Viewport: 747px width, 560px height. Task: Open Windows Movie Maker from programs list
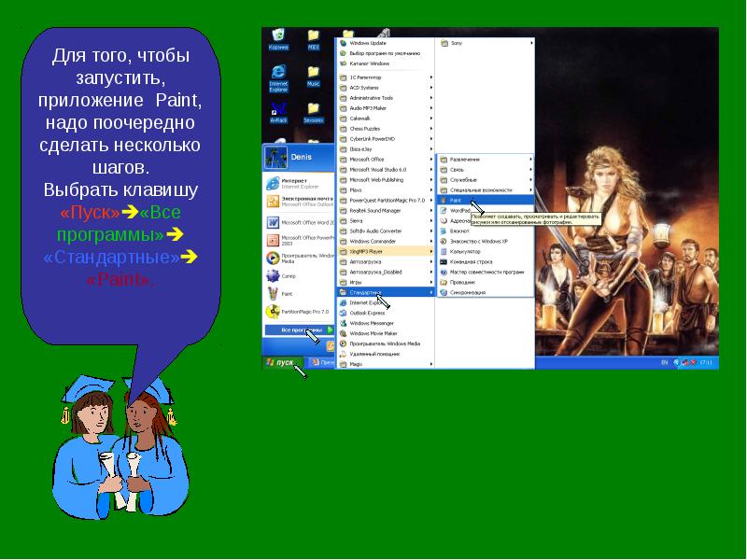point(373,333)
